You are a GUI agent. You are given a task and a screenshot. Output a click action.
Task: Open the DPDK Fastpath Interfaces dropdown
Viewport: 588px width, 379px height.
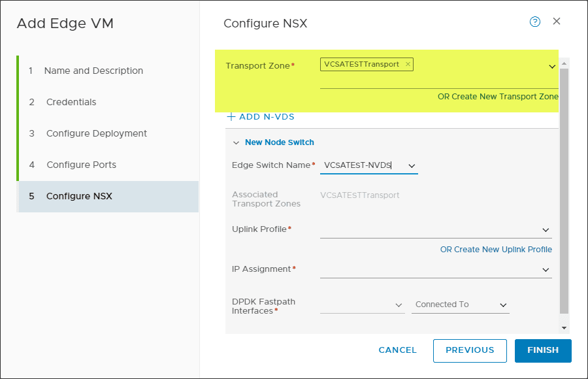coord(399,304)
